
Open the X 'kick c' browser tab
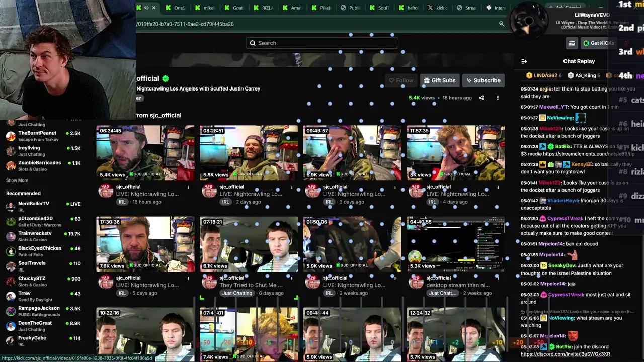coord(437,8)
